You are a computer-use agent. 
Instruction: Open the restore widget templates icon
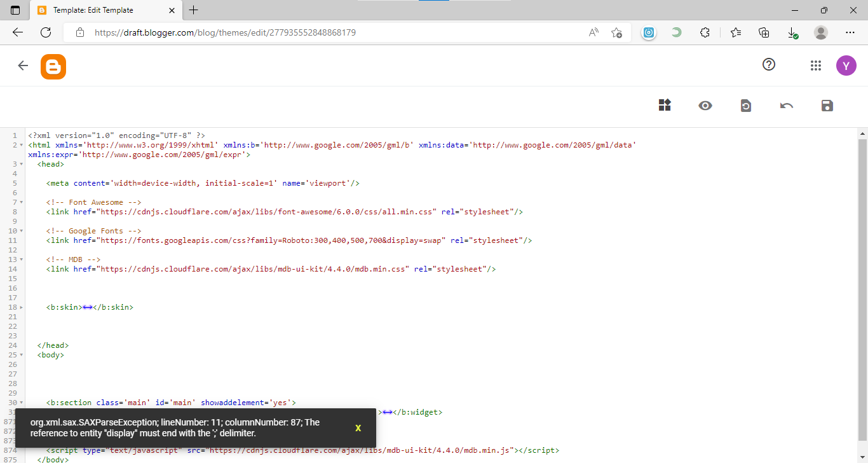(x=746, y=106)
